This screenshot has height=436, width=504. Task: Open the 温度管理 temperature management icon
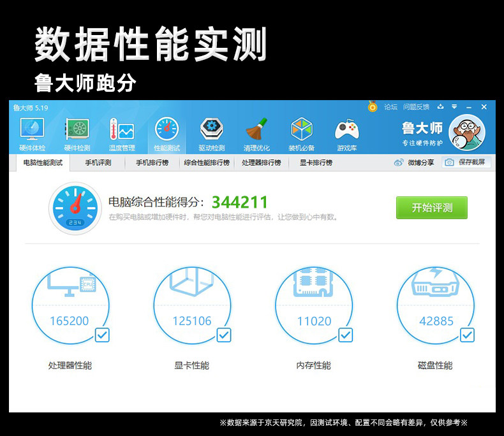(121, 129)
